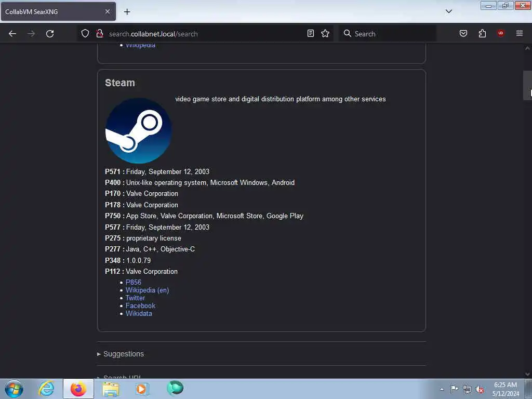Open a new tab with plus button
The width and height of the screenshot is (532, 399).
click(127, 12)
